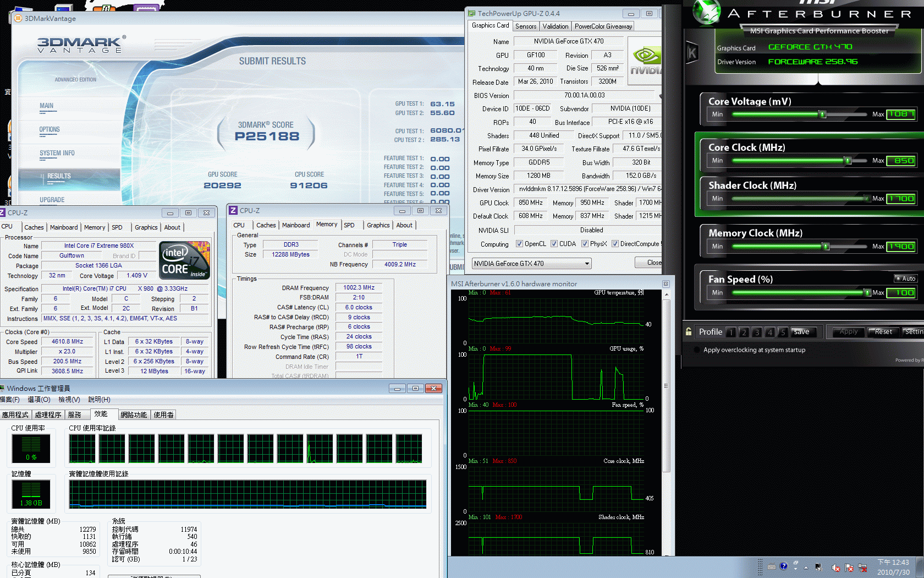Screen dimensions: 924x578
Task: Click the Core Voltage value field showing 1087
Action: click(901, 114)
